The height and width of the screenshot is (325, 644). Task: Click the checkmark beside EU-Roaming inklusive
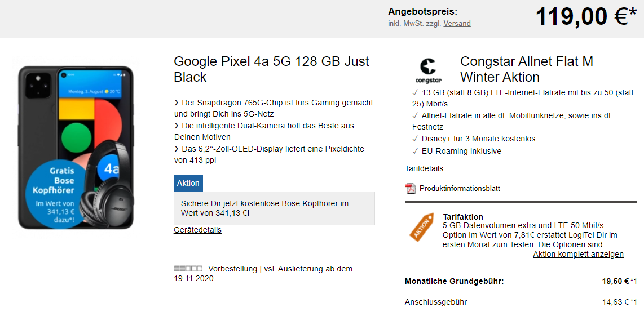click(x=415, y=151)
